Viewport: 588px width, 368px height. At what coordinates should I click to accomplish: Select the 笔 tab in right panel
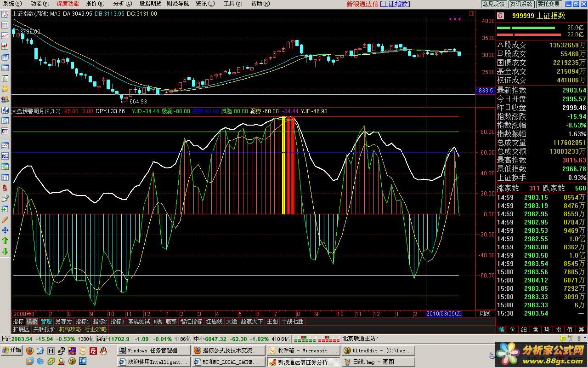pyautogui.click(x=501, y=329)
